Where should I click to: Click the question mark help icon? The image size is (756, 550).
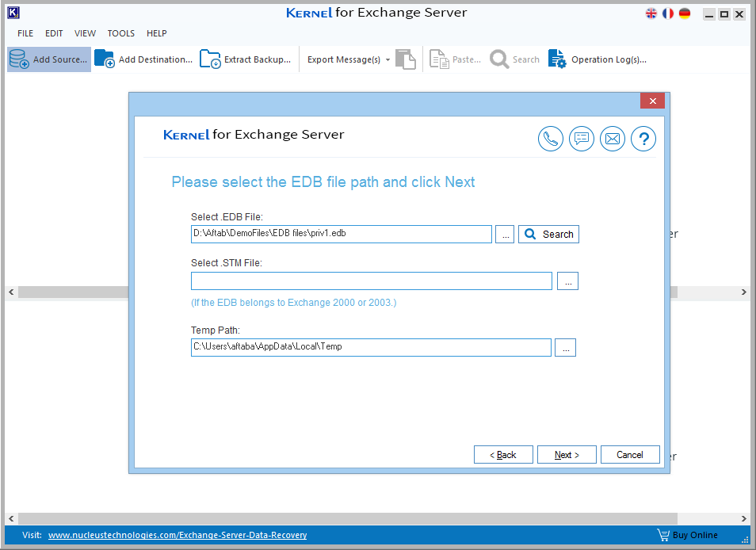(x=643, y=139)
